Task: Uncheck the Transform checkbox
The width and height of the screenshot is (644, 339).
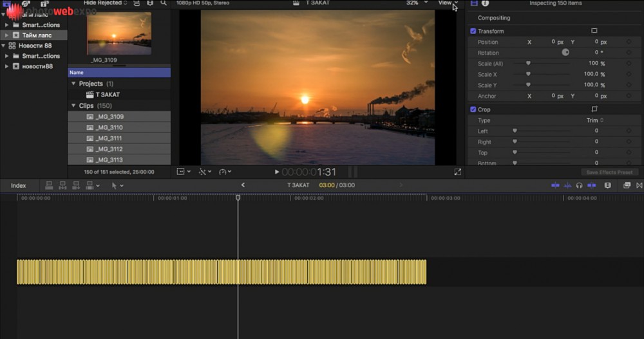Action: coord(473,31)
